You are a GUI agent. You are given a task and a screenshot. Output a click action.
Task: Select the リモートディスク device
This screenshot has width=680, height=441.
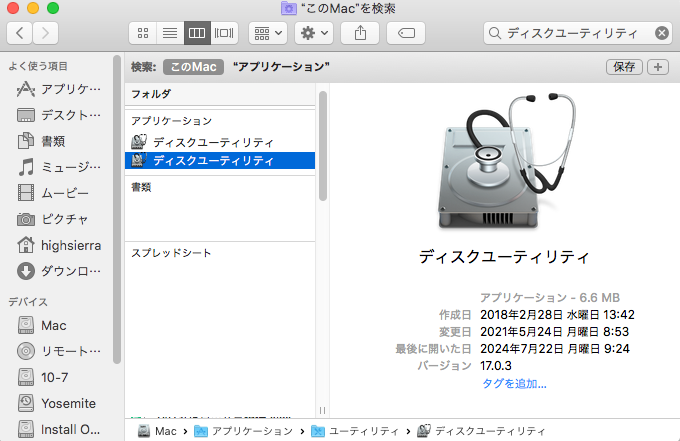[59, 351]
